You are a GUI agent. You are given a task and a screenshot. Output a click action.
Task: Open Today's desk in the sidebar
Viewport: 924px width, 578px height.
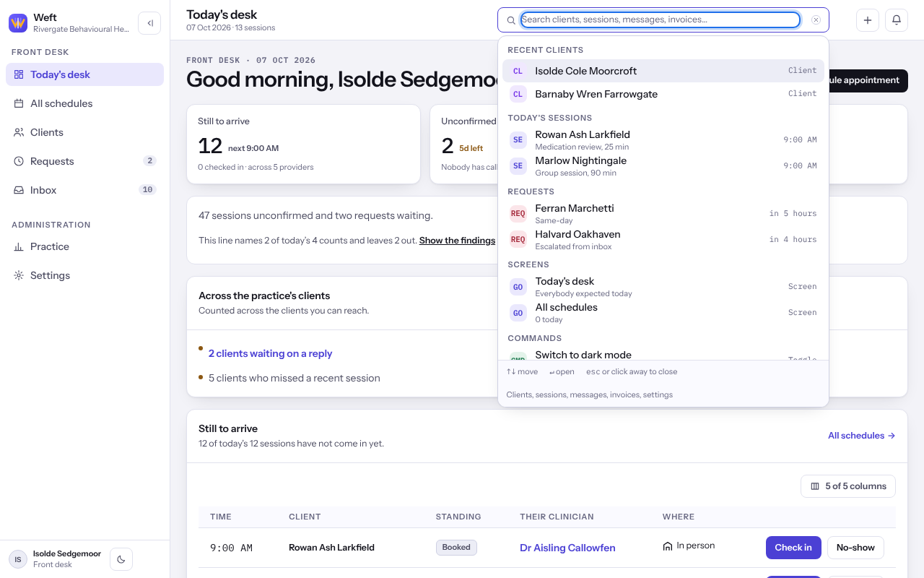84,74
